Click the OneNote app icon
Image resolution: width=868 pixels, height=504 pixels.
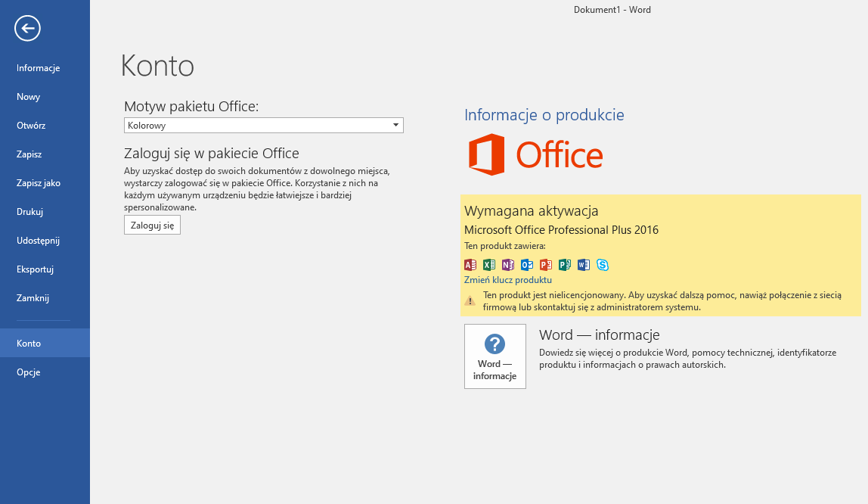(x=507, y=265)
